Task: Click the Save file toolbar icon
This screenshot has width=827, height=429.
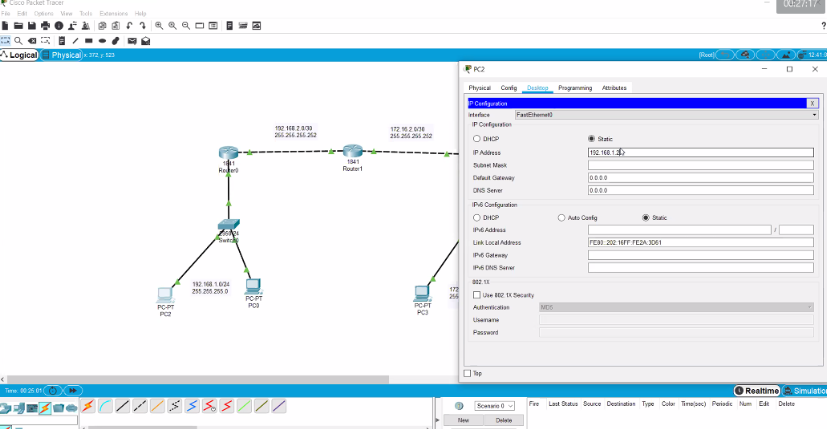Action: (32, 25)
